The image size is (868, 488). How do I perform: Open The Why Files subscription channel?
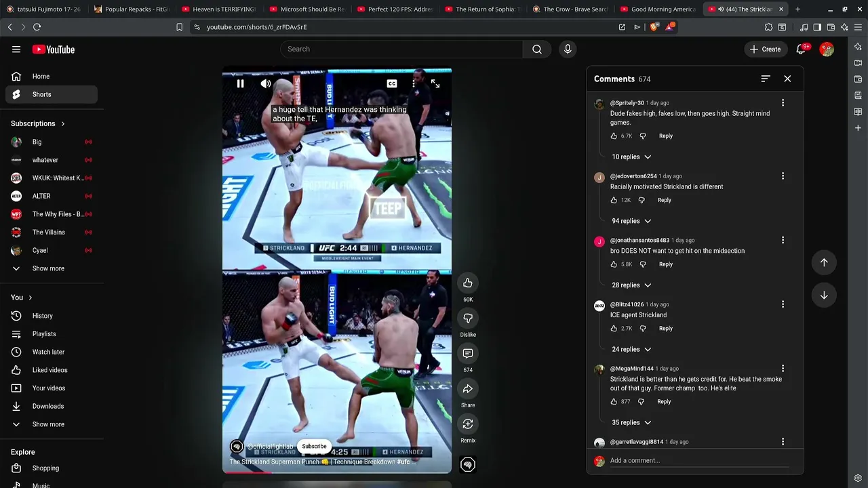[x=52, y=214]
